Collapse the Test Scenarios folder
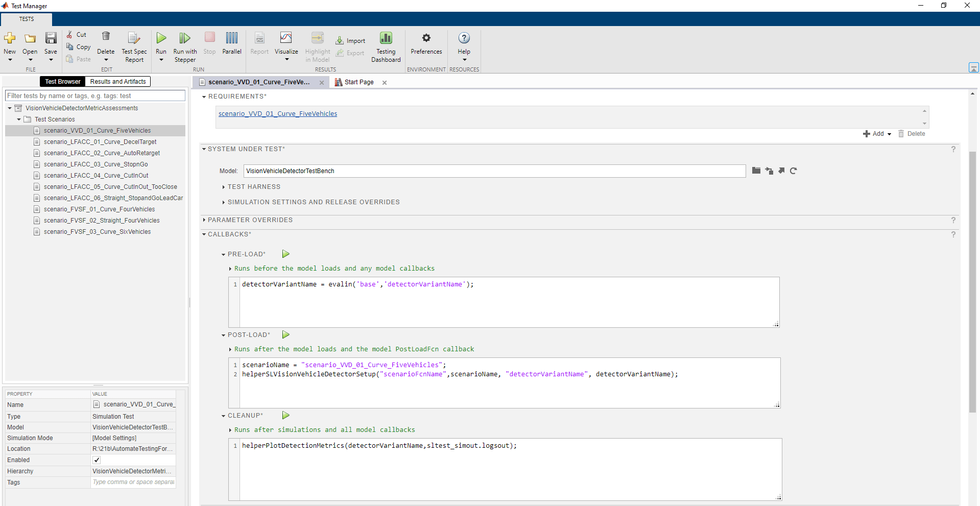The image size is (980, 506). coord(19,119)
